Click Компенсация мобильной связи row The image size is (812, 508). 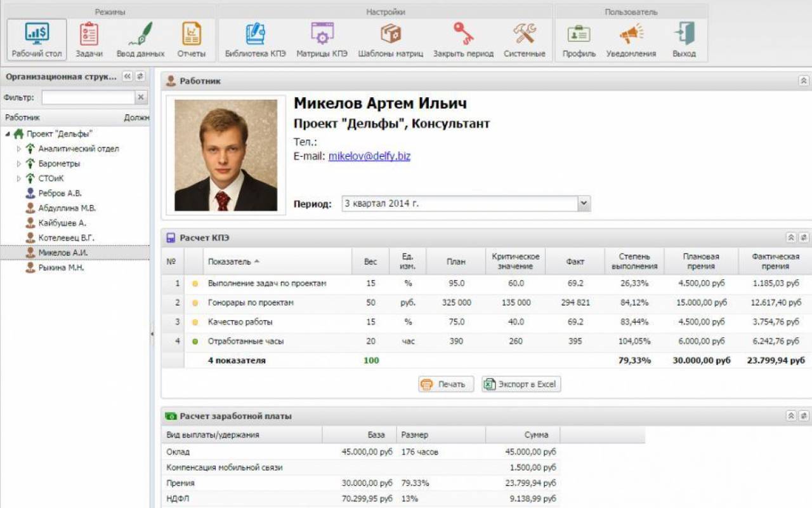pos(362,467)
